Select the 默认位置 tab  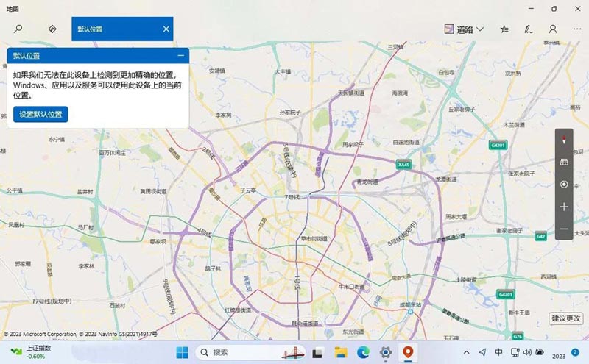tap(114, 29)
